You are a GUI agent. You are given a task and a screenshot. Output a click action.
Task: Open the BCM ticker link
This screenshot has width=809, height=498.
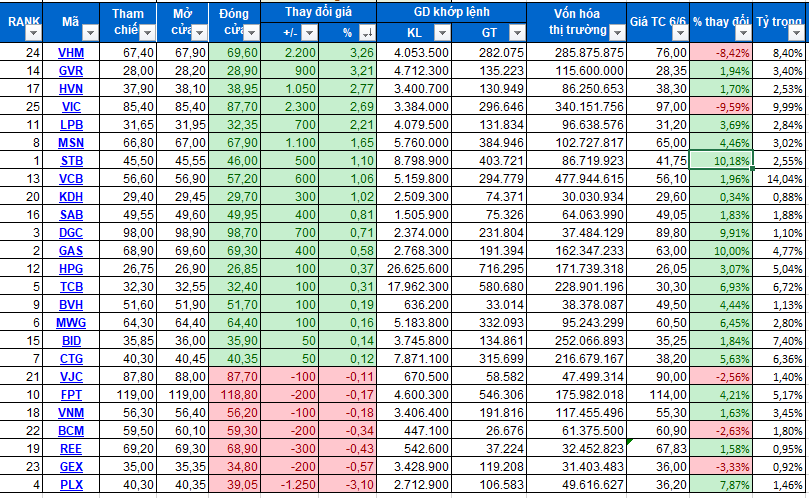pyautogui.click(x=71, y=431)
